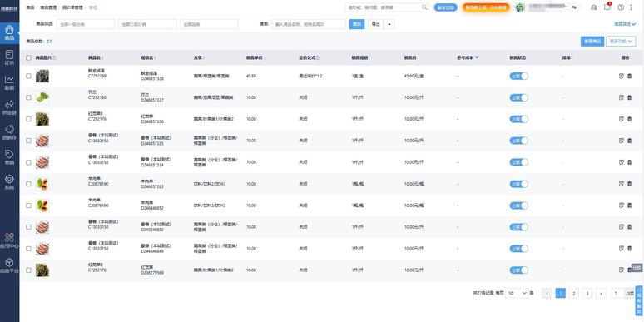This screenshot has width=644, height=322.
Task: Click the blue search button beside product search
Action: click(357, 24)
